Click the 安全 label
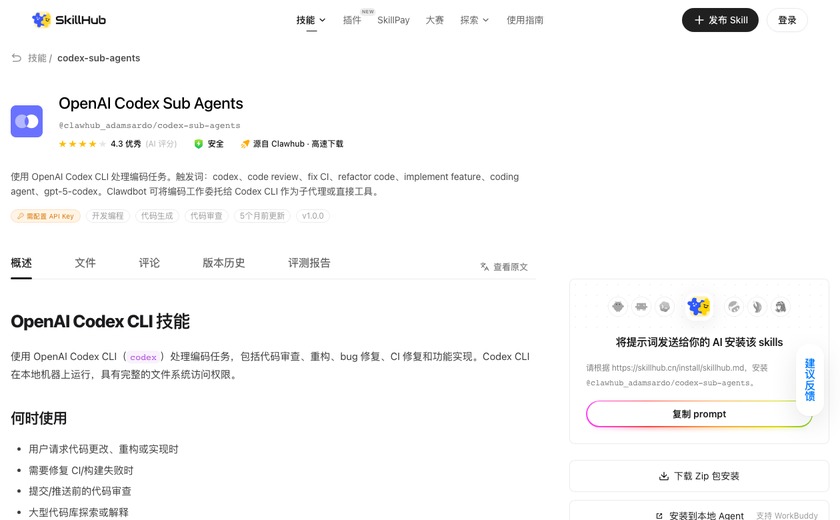Viewport: 840px width, 520px height. (215, 144)
